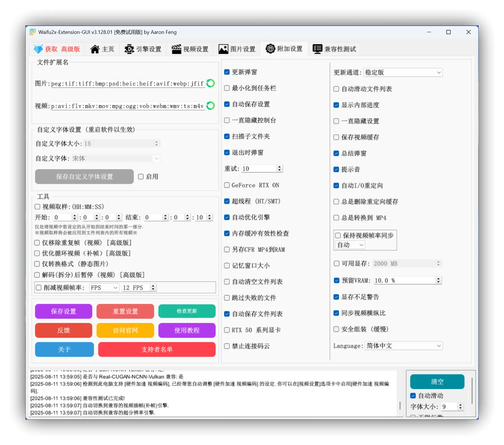Viewport: 504px width, 445px height.
Task: Toggle 自动保存设置 checkbox
Action: [227, 104]
